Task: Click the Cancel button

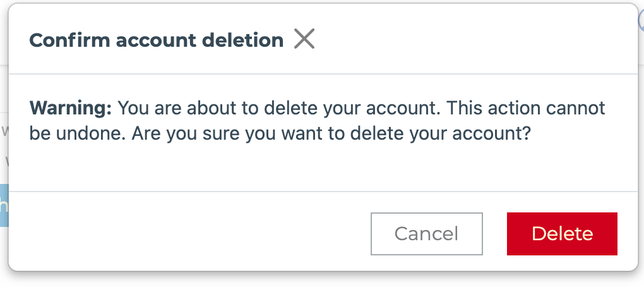Action: 426,234
